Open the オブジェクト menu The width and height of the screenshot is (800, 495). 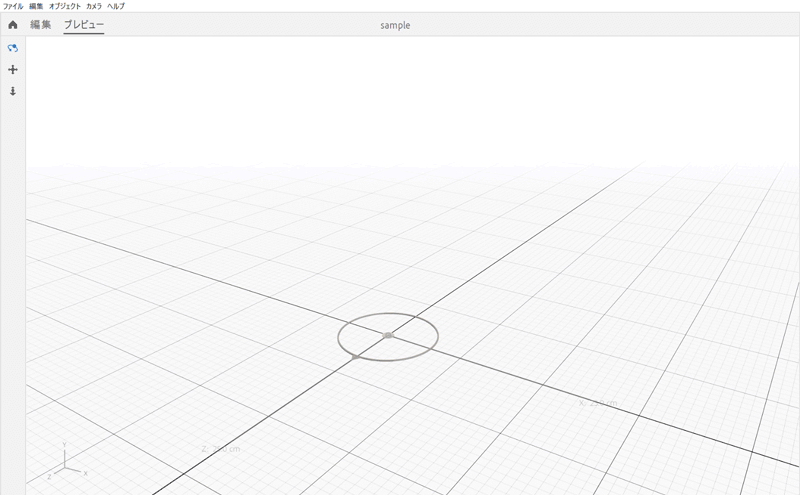point(65,6)
